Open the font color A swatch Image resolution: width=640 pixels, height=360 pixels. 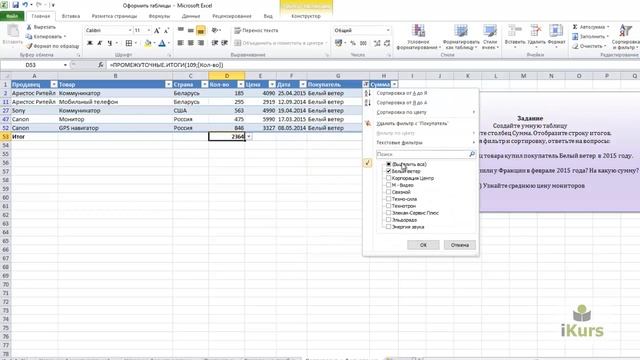click(x=162, y=43)
